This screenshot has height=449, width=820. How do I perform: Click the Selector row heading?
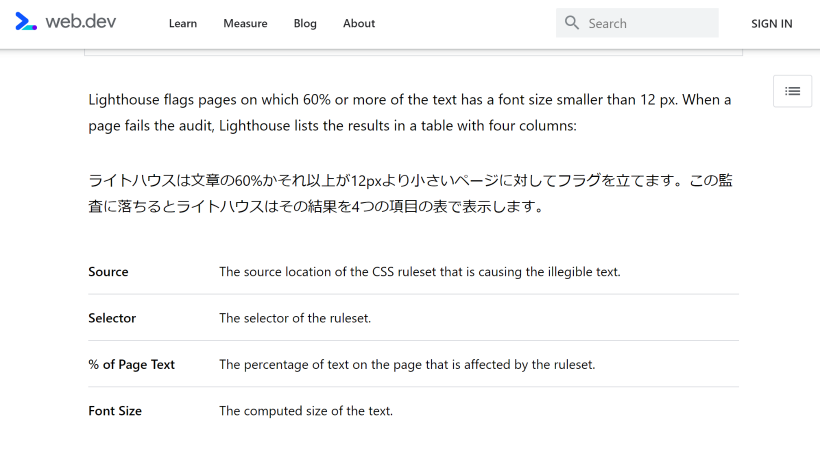click(112, 318)
